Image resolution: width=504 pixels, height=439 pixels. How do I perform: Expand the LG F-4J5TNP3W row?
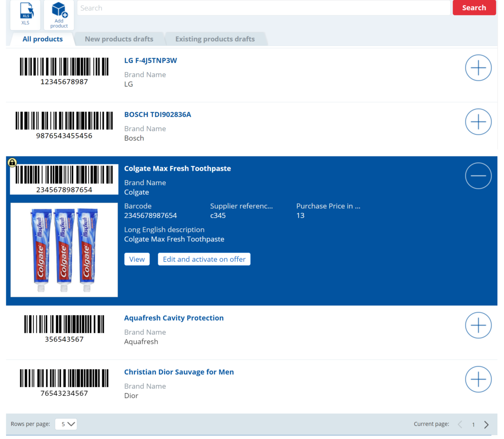478,68
